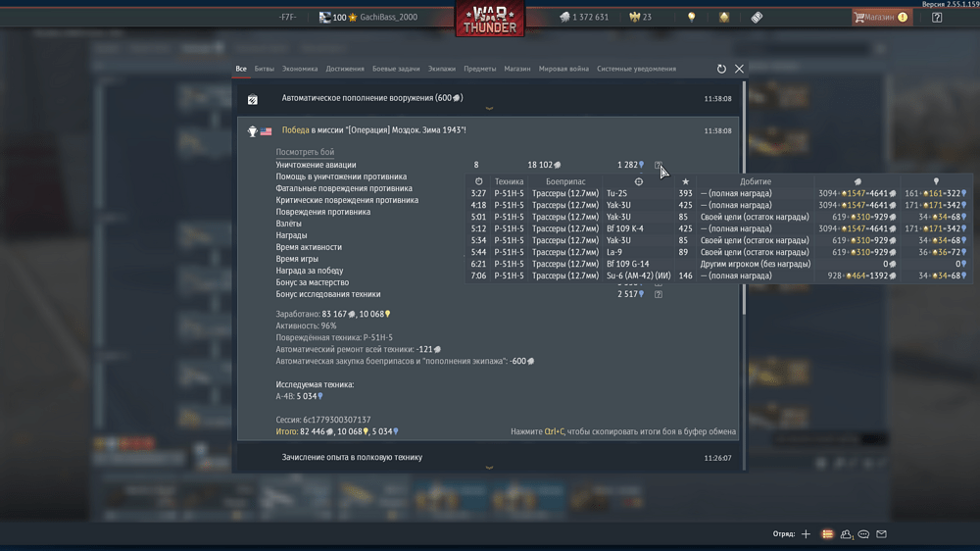Expand the Зачисление опыта в полковую технику chevron
Image resolution: width=980 pixels, height=551 pixels.
pyautogui.click(x=489, y=468)
